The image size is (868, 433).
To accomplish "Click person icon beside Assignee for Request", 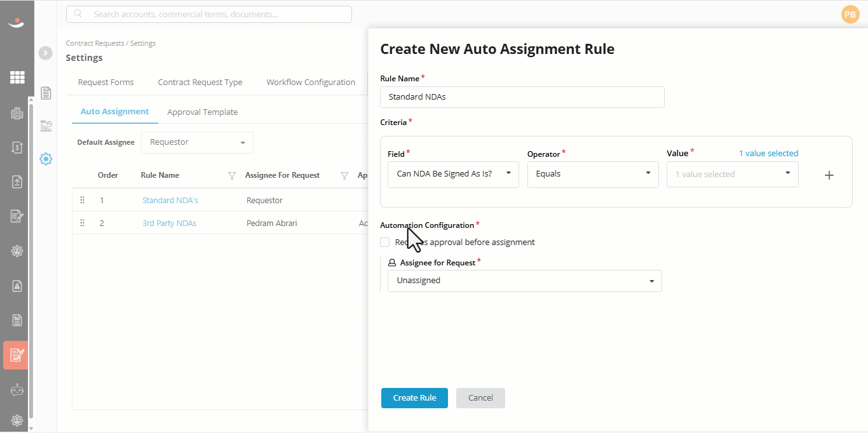I will 392,263.
